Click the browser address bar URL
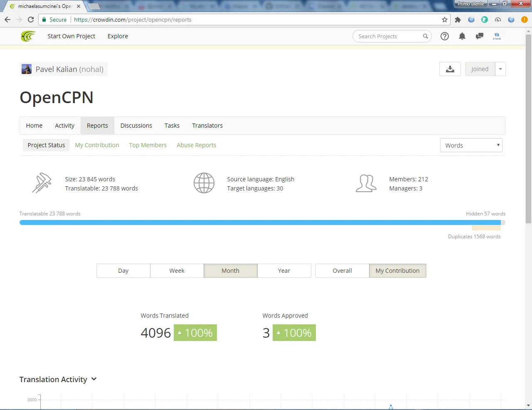Viewport: 532px width, 410px height. coord(133,20)
